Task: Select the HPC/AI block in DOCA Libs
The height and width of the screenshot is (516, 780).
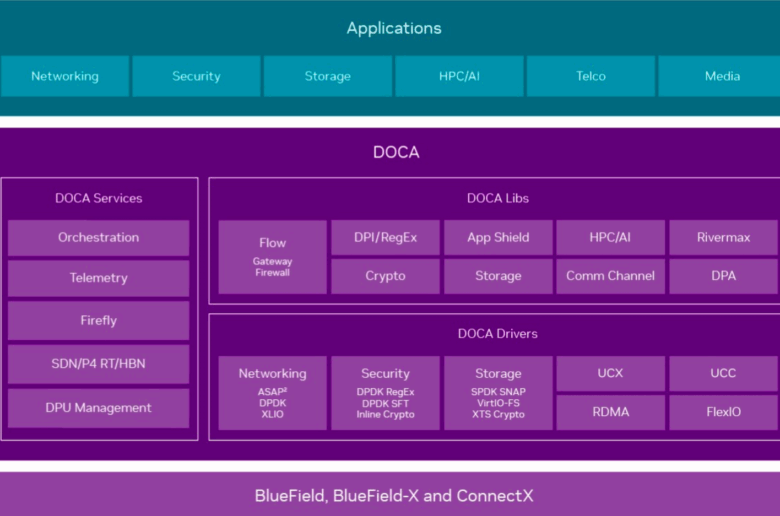Action: (610, 238)
